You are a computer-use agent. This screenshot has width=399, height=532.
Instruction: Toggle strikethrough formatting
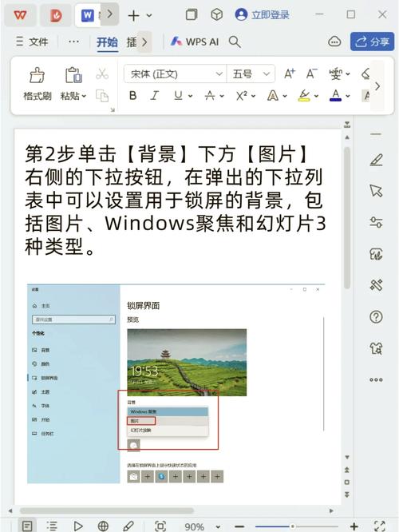click(x=210, y=96)
